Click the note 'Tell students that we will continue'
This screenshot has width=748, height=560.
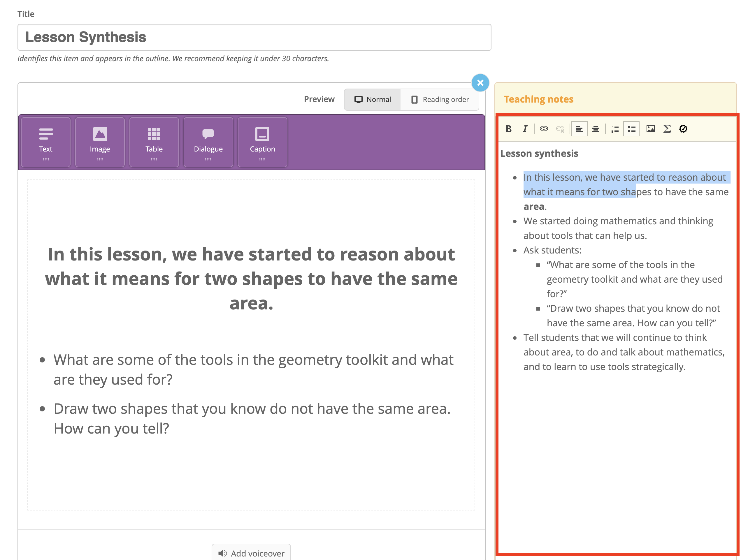click(x=624, y=352)
